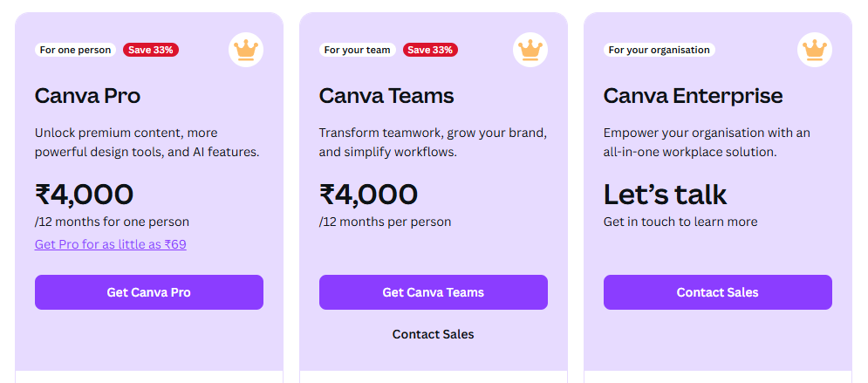Image resolution: width=868 pixels, height=383 pixels.
Task: Click the Save 33% tag on Canva Pro
Action: point(151,50)
